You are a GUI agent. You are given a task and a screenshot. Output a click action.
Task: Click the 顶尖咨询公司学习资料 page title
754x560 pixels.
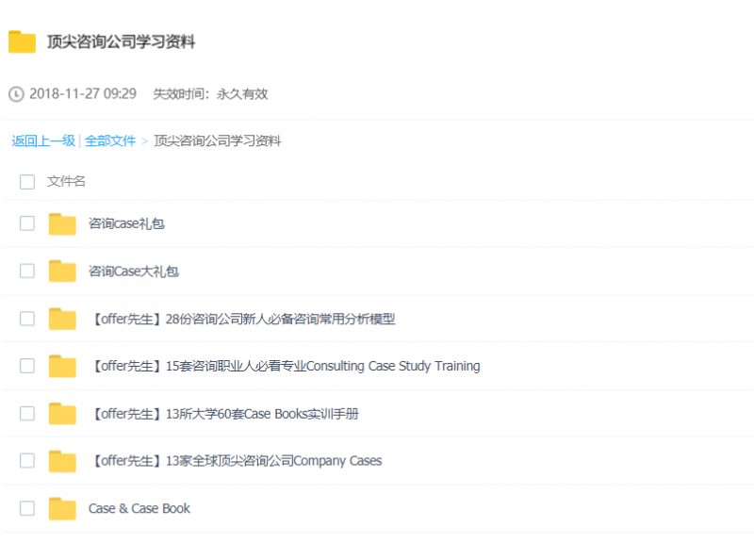click(122, 41)
